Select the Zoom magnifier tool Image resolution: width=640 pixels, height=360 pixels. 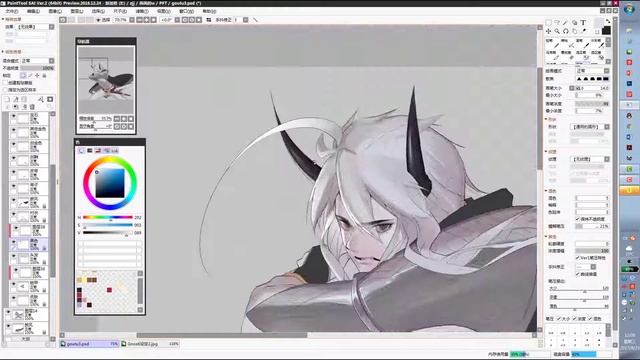pos(557,31)
